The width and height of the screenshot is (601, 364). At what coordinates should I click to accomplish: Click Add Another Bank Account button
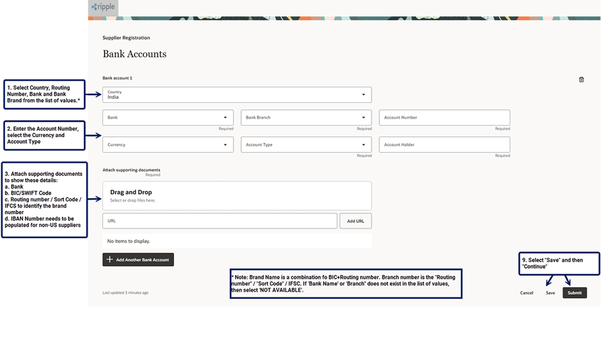point(138,260)
